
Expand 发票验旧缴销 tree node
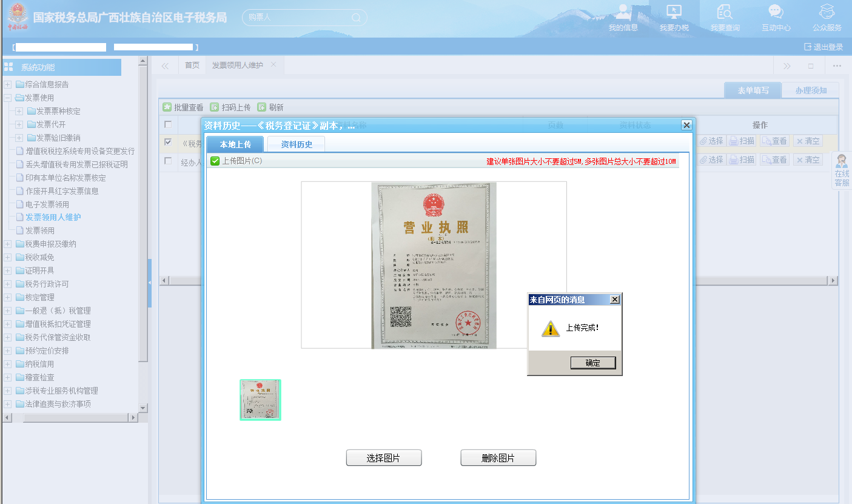(19, 138)
